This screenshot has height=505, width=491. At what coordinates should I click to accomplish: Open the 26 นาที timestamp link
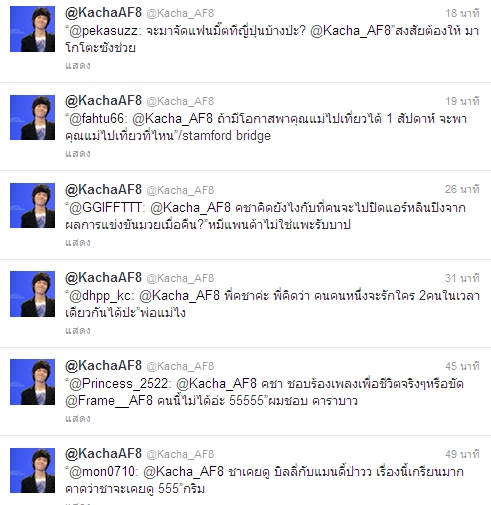[462, 190]
